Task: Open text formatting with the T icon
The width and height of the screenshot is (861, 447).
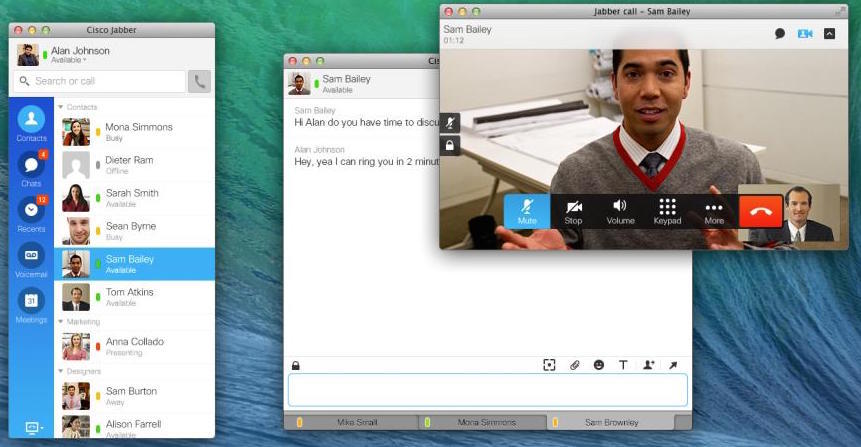Action: click(623, 365)
